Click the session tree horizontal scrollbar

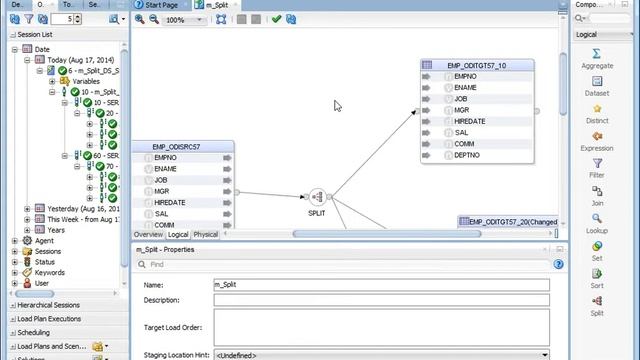click(35, 293)
